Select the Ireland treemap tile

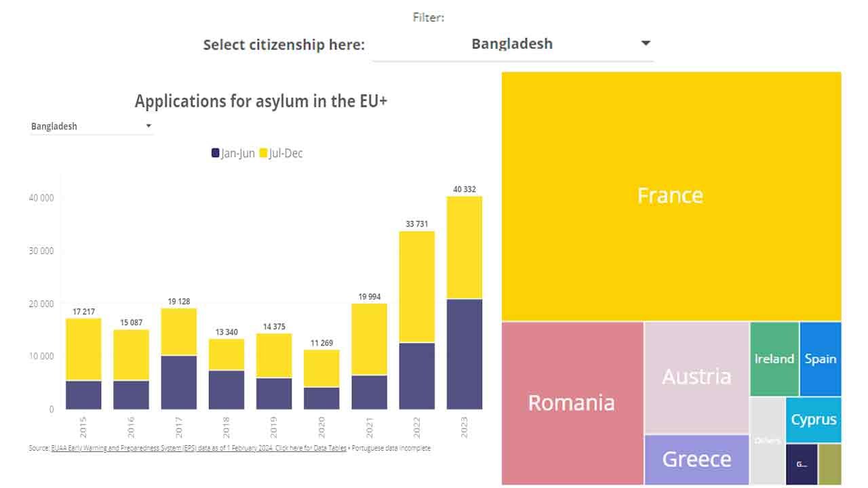click(774, 359)
